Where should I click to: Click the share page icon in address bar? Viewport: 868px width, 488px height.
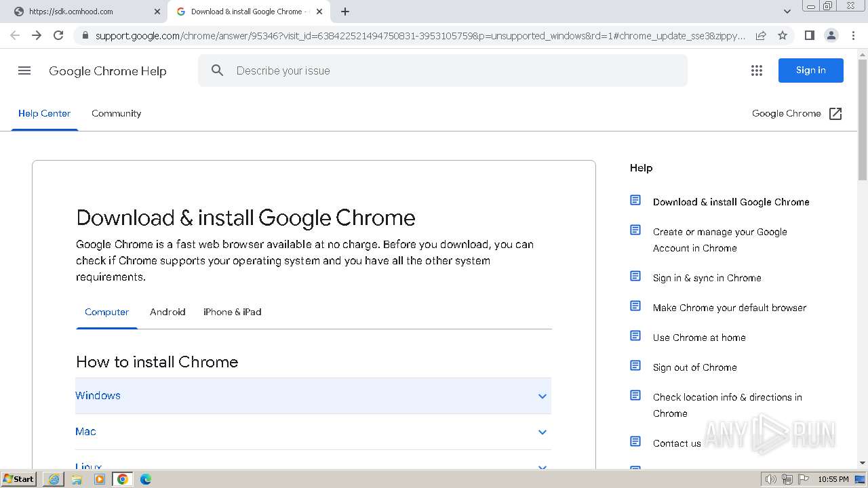click(x=761, y=35)
